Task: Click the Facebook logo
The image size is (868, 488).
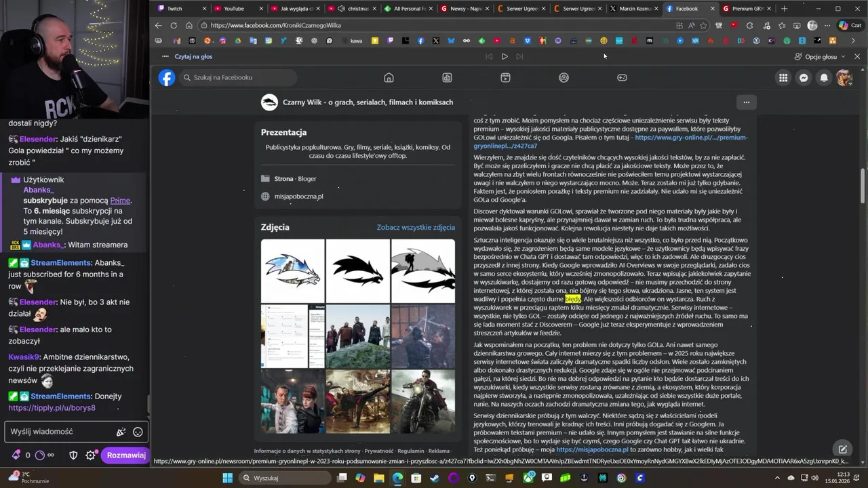Action: (x=167, y=77)
